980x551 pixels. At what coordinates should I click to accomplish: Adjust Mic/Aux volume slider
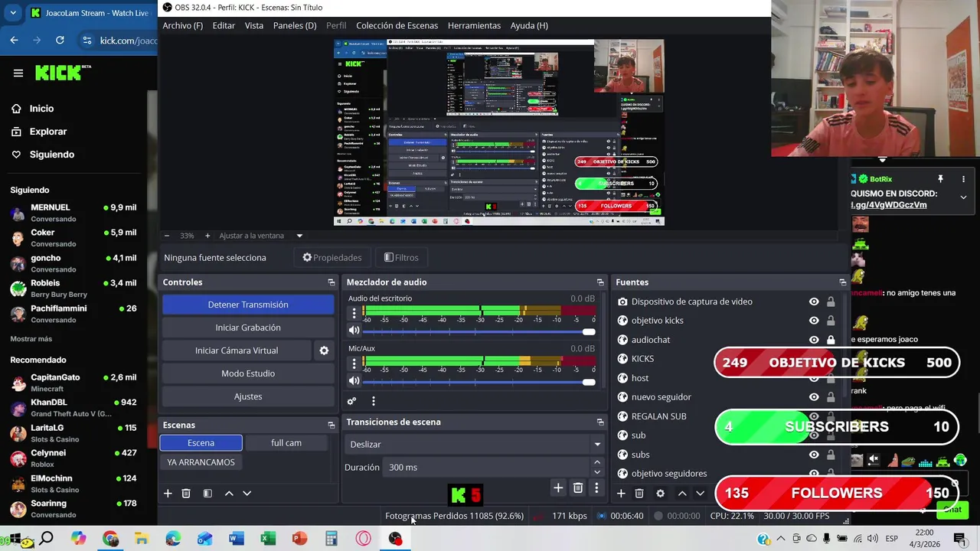coord(479,381)
